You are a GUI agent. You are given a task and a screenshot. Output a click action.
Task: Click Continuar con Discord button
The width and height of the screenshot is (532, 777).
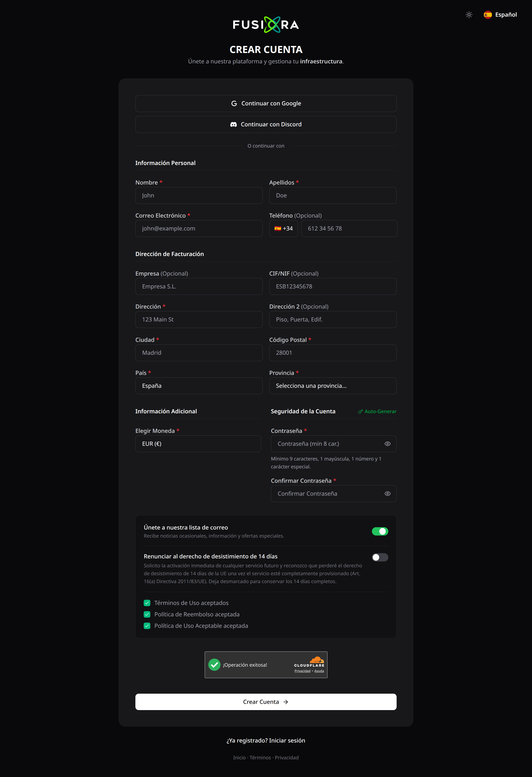point(266,124)
